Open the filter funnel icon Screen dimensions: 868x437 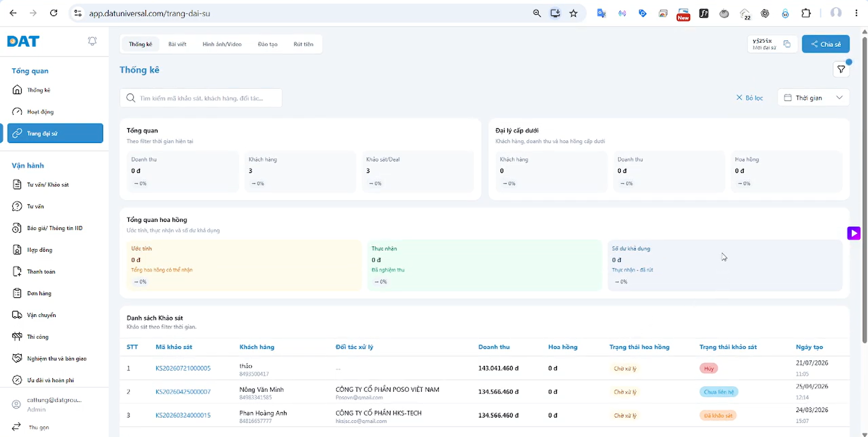point(841,69)
